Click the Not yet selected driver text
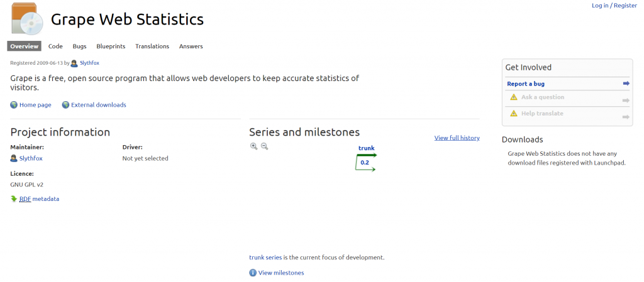 (145, 158)
